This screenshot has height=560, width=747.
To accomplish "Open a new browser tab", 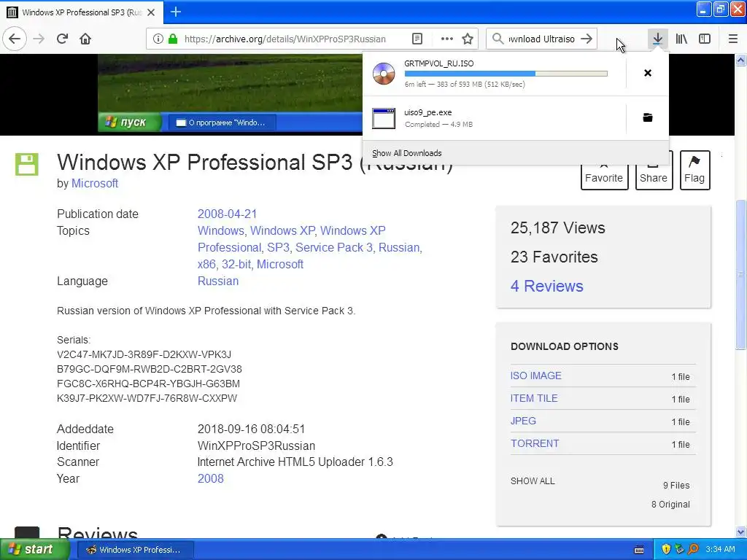I will 175,12.
